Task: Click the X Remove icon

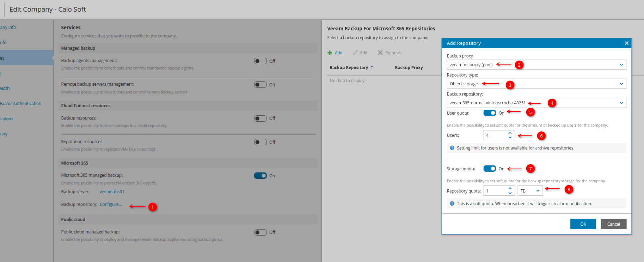Action: click(380, 53)
